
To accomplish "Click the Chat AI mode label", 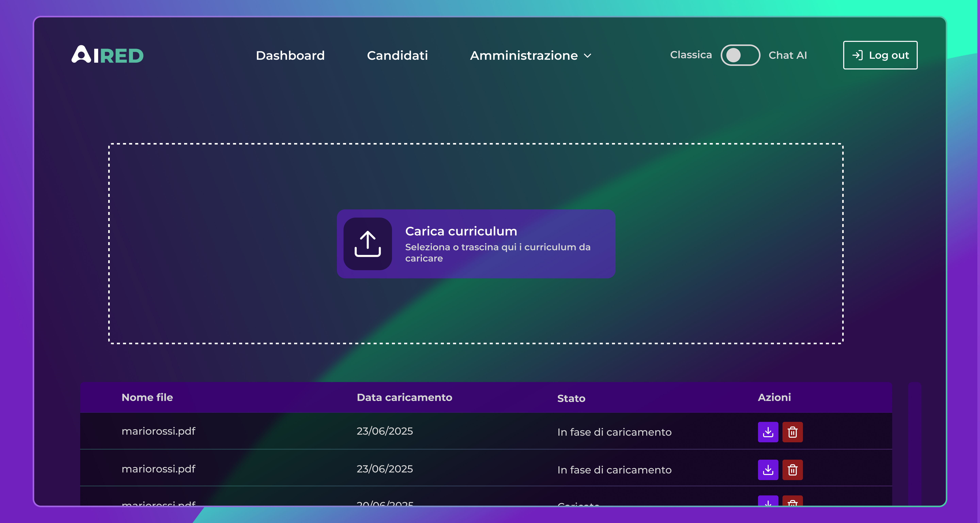I will tap(788, 55).
